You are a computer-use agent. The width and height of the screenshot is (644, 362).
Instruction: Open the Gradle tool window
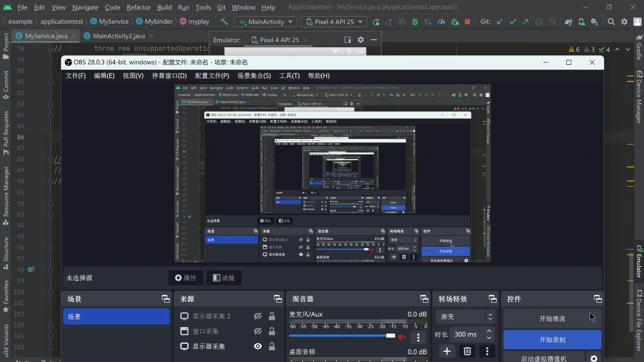pyautogui.click(x=639, y=48)
